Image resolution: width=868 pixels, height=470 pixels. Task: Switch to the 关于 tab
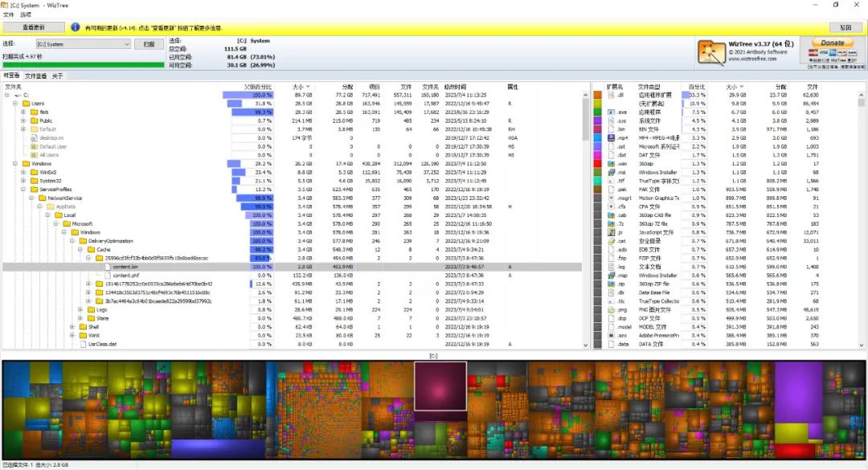[58, 76]
